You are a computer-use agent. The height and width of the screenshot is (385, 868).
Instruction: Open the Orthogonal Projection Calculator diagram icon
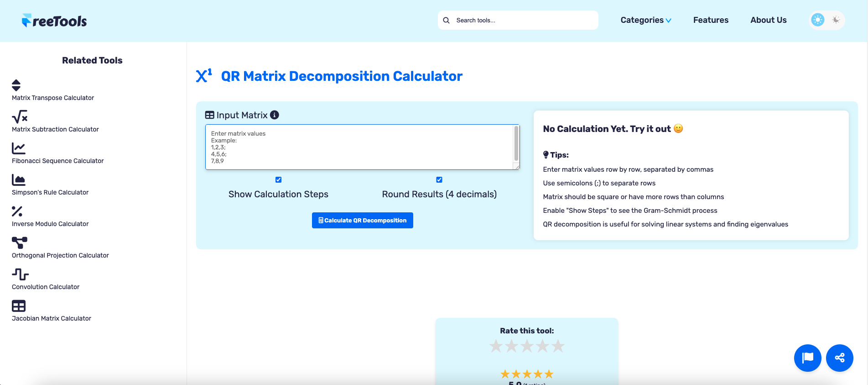tap(19, 243)
